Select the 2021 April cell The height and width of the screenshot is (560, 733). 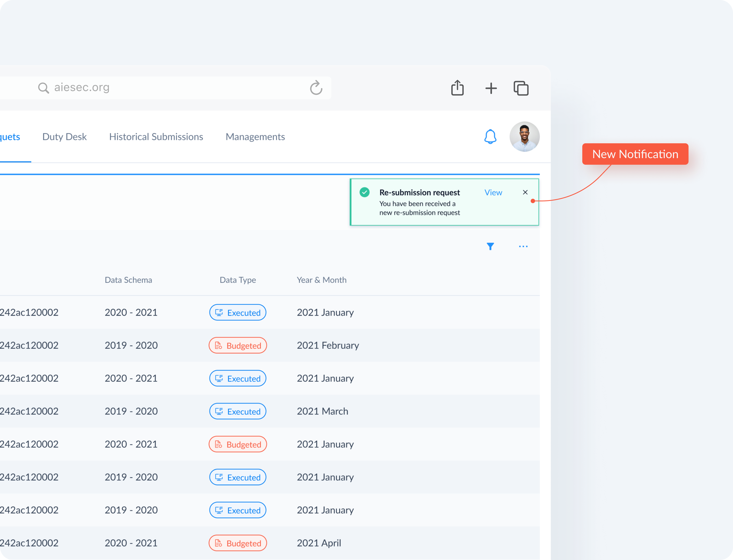[x=319, y=543]
